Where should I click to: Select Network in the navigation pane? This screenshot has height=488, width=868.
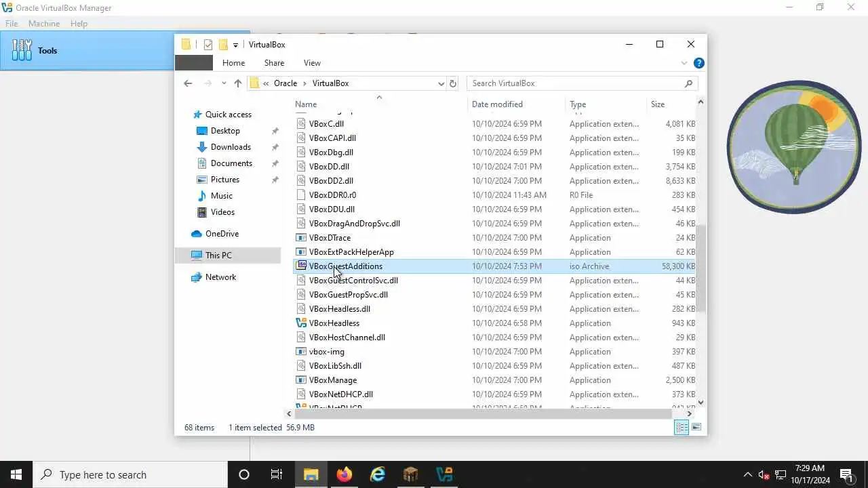coord(220,277)
